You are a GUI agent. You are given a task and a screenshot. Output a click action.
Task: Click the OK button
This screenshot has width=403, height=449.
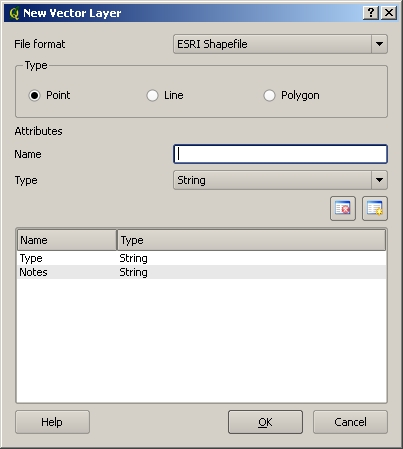click(x=265, y=422)
